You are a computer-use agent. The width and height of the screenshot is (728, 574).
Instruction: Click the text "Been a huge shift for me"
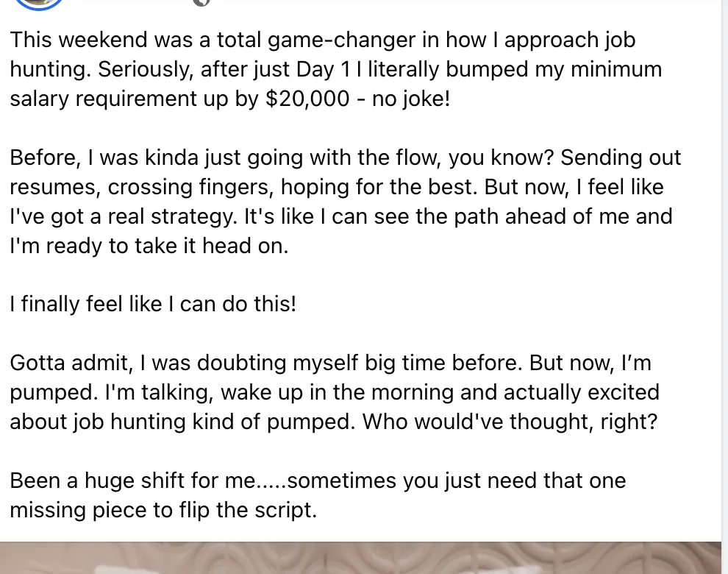coord(132,481)
